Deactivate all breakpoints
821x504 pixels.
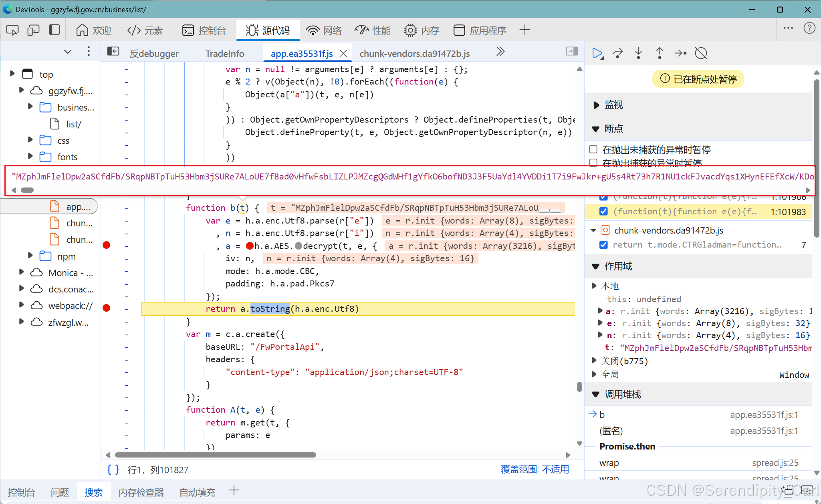pyautogui.click(x=701, y=53)
